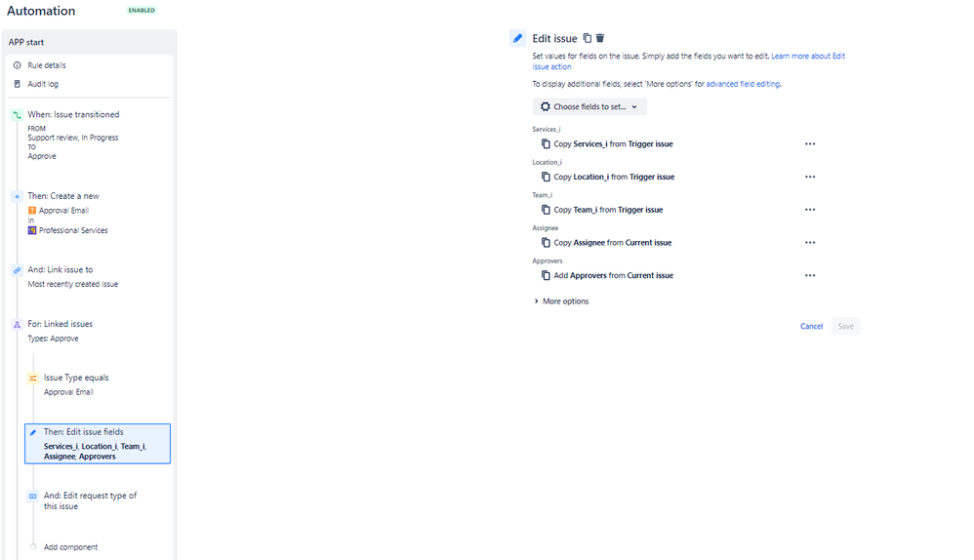The image size is (974, 560).
Task: Click Most recently created issue text
Action: click(72, 284)
